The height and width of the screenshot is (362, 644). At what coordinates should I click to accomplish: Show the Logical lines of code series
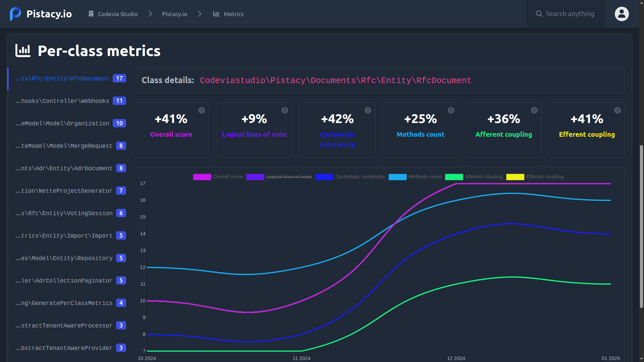click(279, 177)
